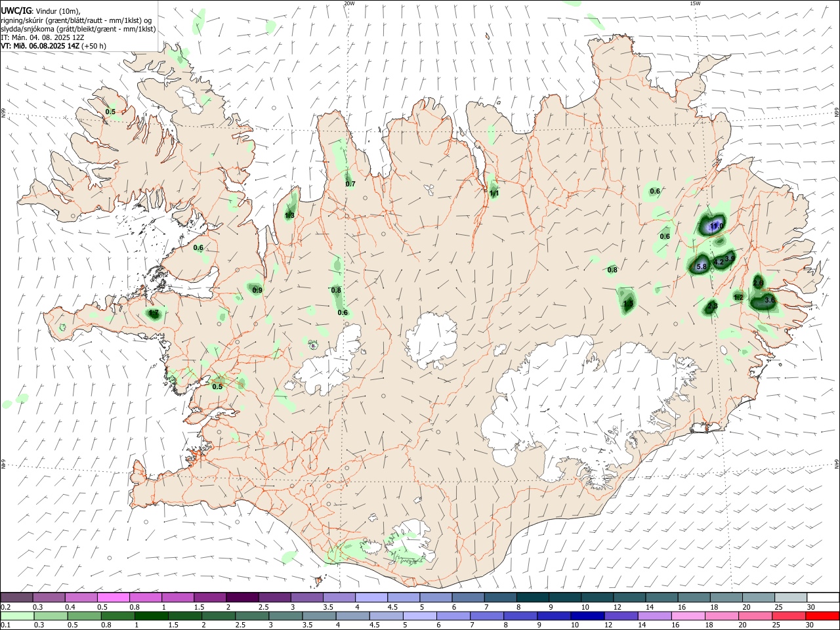Click the white 30 swatch in the upper sleet legend
Image resolution: width=840 pixels, height=630 pixels.
pyautogui.click(x=822, y=597)
